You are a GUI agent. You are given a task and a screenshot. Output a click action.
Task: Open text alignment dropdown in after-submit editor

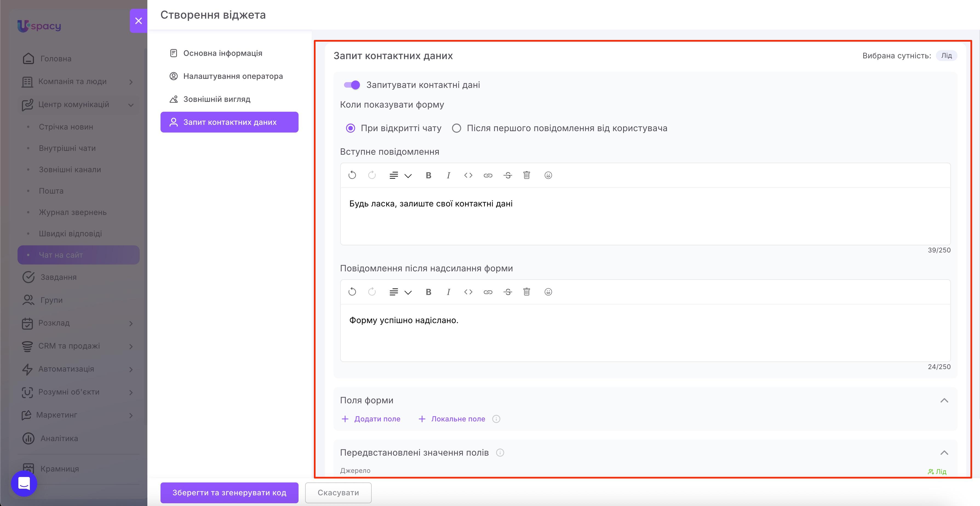pyautogui.click(x=401, y=292)
